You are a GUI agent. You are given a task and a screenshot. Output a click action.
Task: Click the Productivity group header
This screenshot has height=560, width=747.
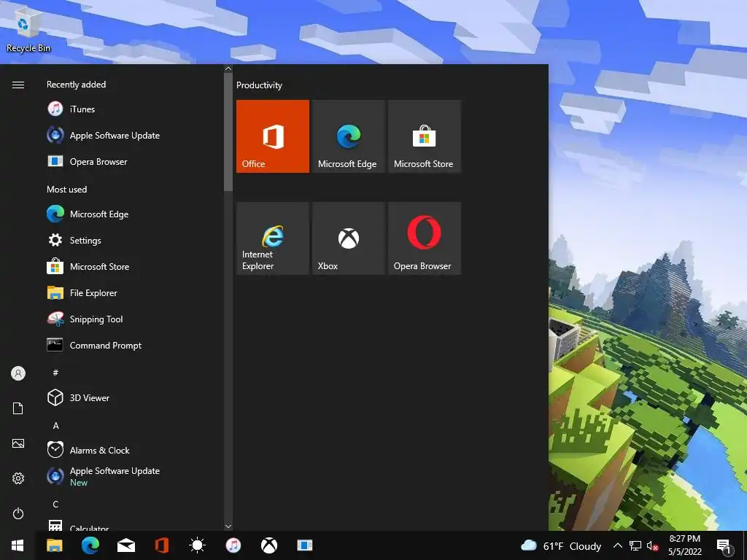pyautogui.click(x=259, y=85)
